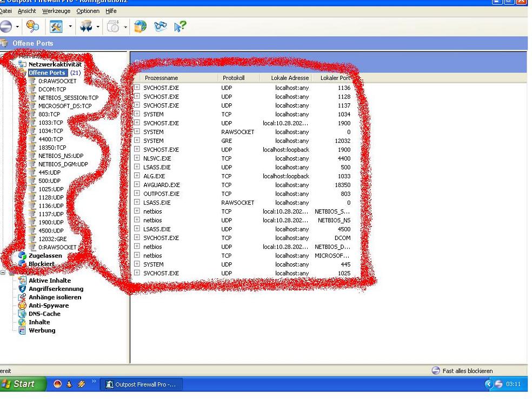Viewport: 532px width, 399px height.
Task: Click the glasses toolbar icon
Action: [161, 26]
